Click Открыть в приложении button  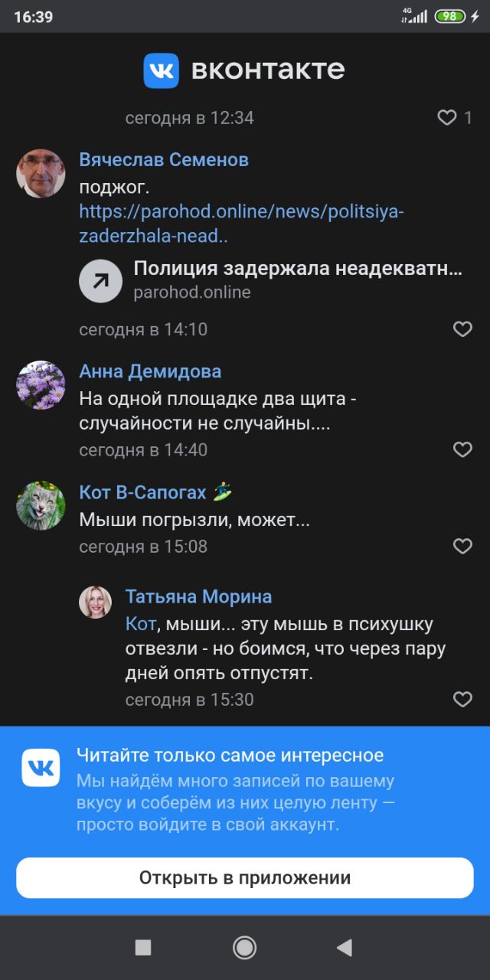click(245, 877)
